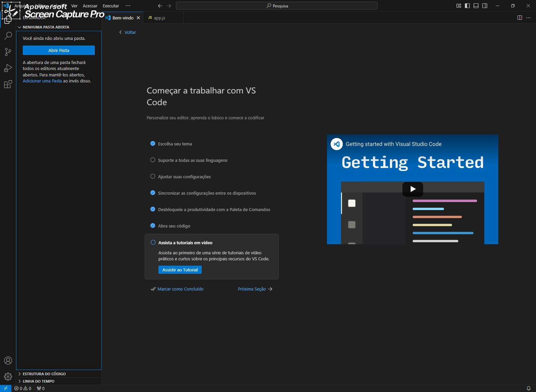This screenshot has height=392, width=536.
Task: Select 'Abra seu código' step text
Action: click(x=174, y=226)
